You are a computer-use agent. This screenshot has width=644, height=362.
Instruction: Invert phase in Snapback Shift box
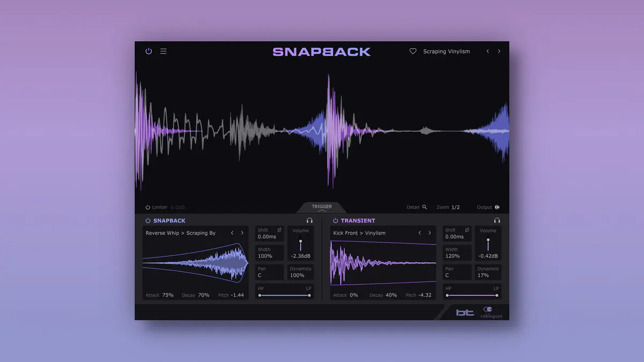[279, 230]
